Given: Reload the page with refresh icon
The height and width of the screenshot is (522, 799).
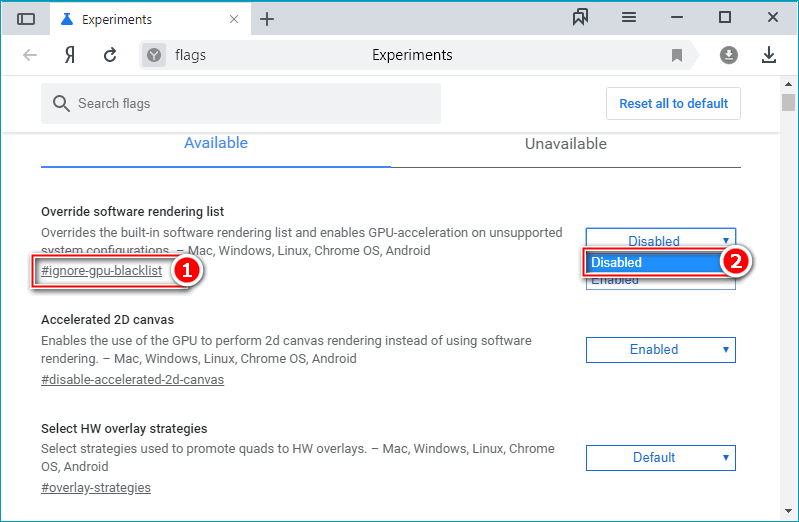Looking at the screenshot, I should 110,55.
